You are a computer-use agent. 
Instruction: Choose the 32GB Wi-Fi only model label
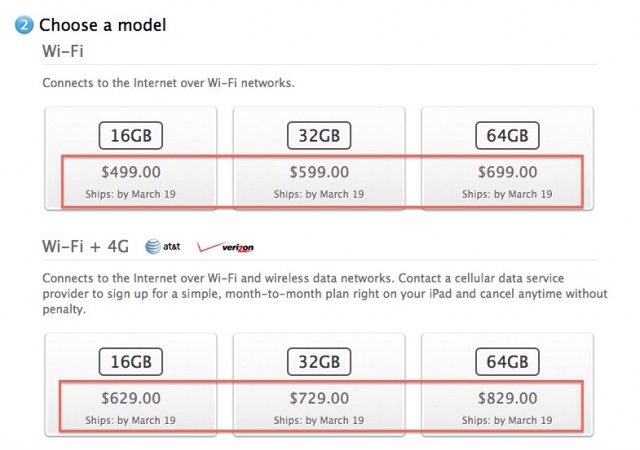319,136
